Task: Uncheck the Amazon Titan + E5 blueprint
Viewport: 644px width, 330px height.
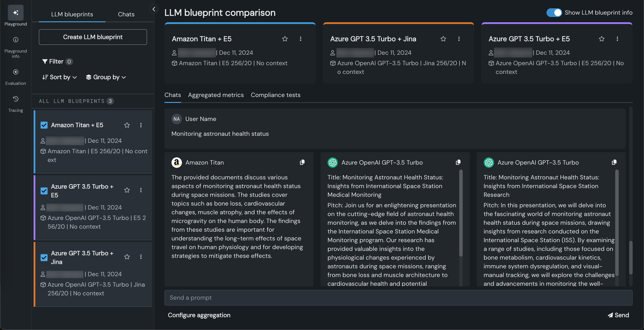Action: coord(44,125)
